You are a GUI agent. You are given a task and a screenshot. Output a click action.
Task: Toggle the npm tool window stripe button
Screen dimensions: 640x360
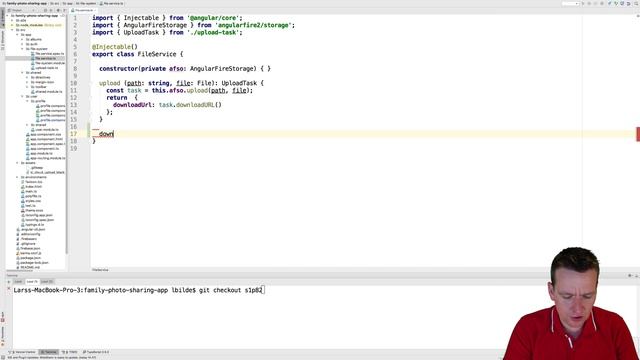(2, 317)
